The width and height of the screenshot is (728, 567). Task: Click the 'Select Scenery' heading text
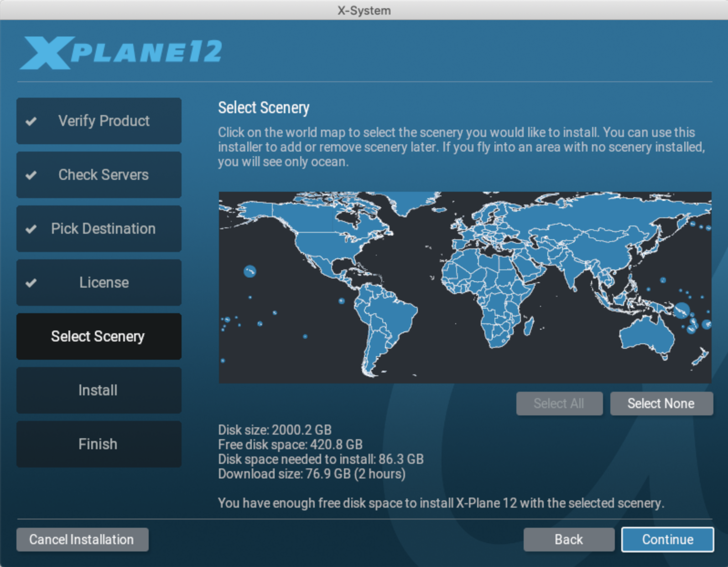click(264, 108)
